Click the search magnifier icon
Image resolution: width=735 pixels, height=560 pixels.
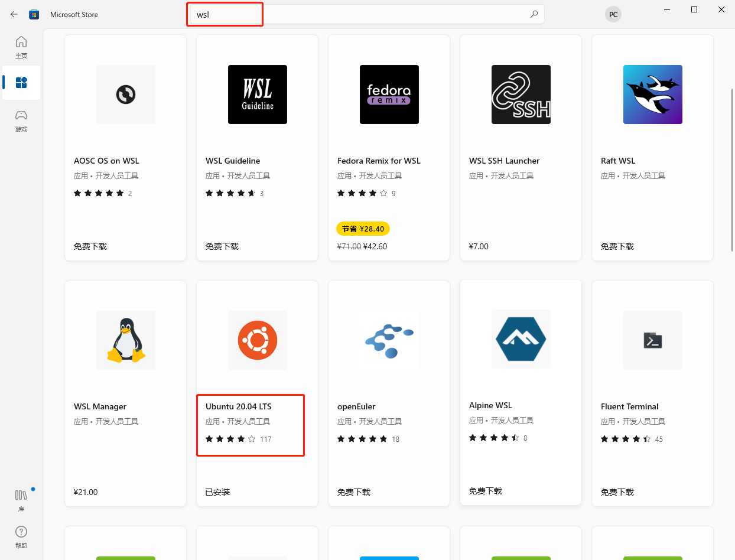(x=534, y=14)
